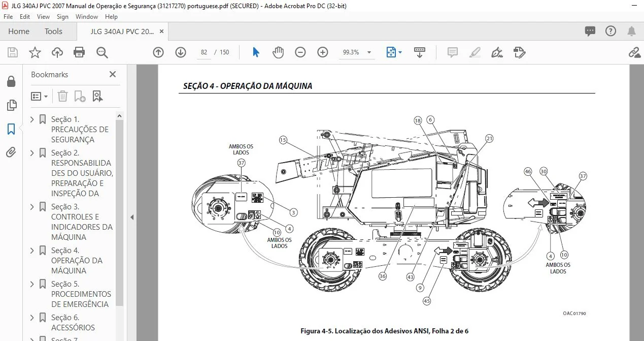
Task: Open the bookmarks options dropdown
Action: coord(40,96)
